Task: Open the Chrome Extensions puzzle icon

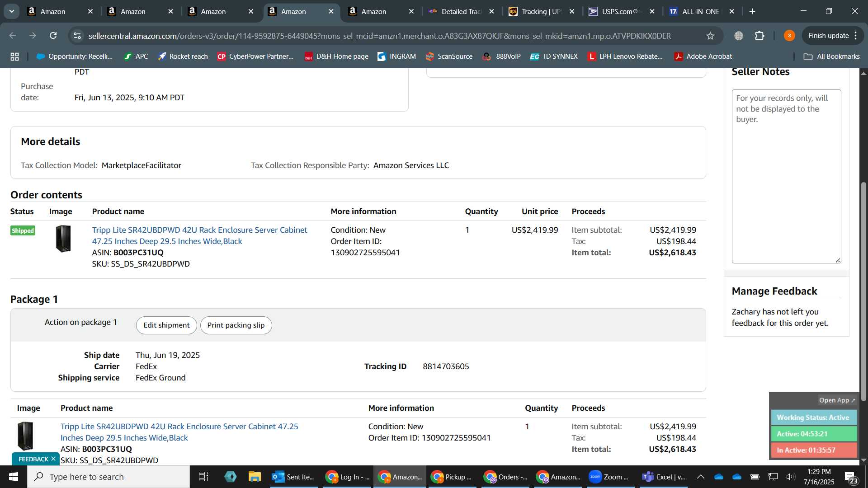Action: (759, 36)
